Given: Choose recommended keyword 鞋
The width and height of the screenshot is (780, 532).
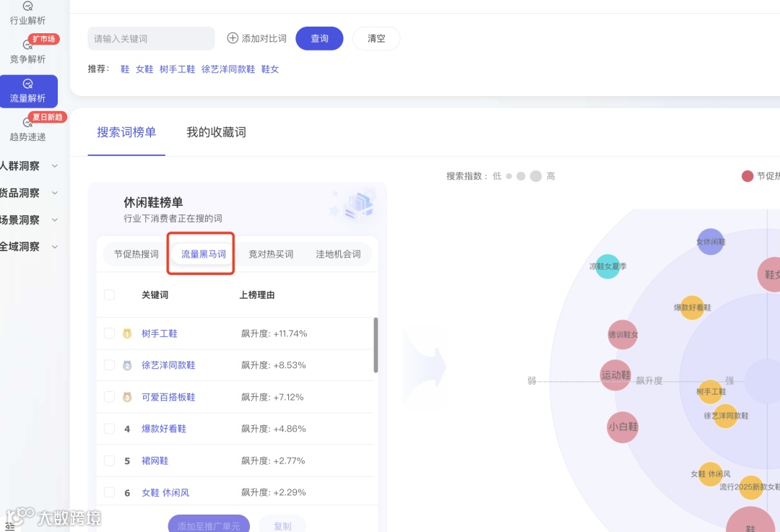Looking at the screenshot, I should coord(125,69).
